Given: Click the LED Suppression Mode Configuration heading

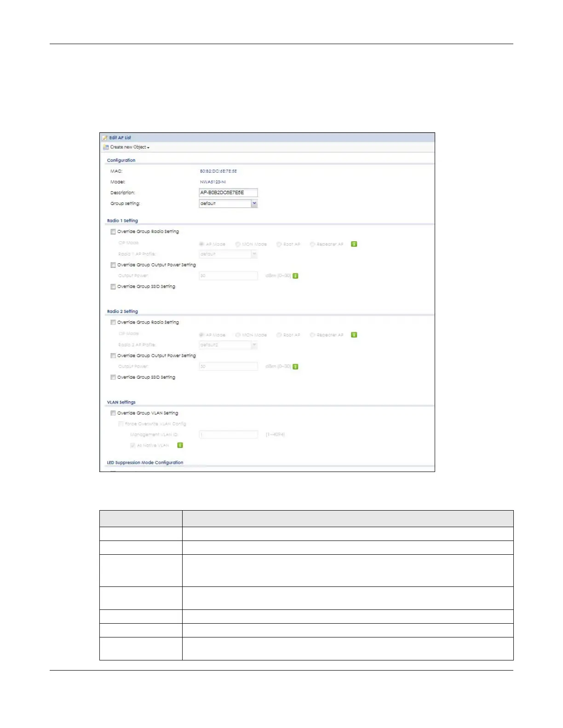Looking at the screenshot, I should coord(145,462).
